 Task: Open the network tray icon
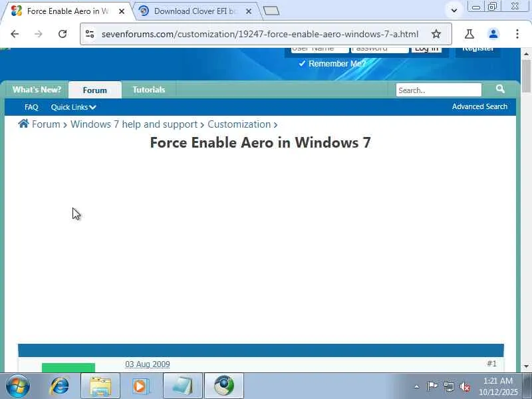tap(449, 386)
